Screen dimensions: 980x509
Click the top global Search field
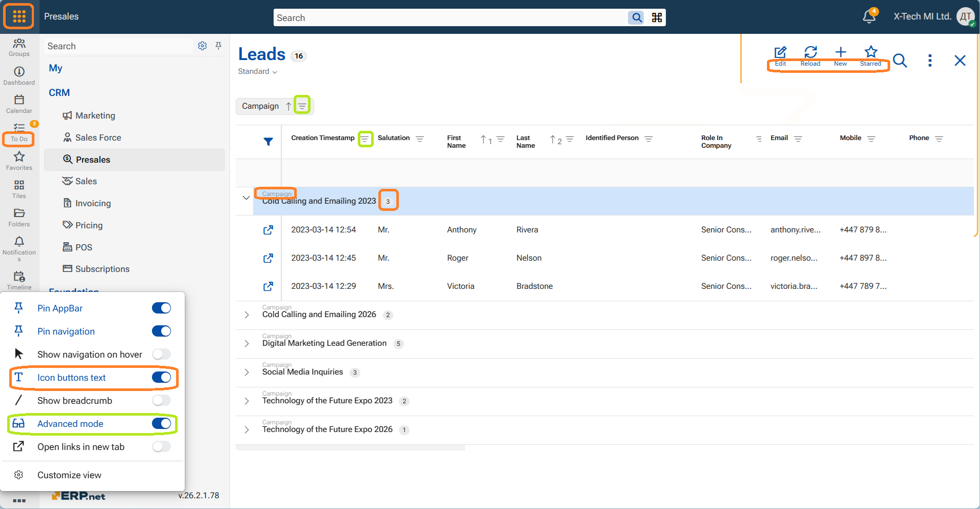coord(450,18)
